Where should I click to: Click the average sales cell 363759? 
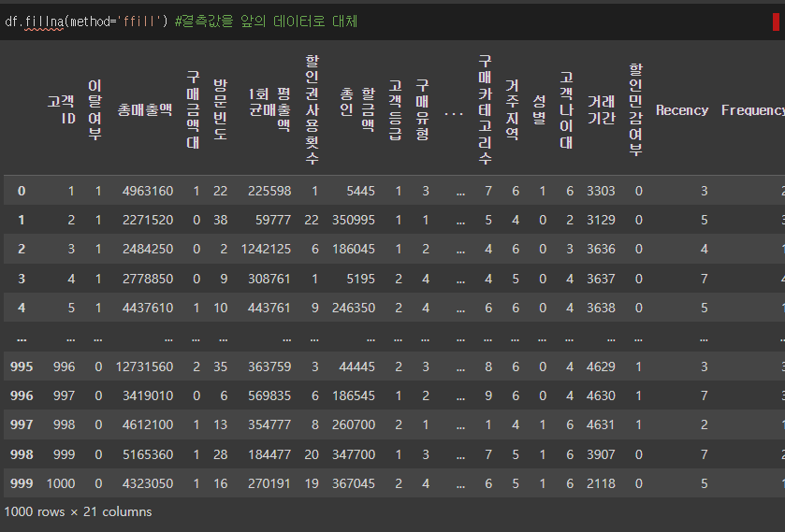pyautogui.click(x=269, y=367)
